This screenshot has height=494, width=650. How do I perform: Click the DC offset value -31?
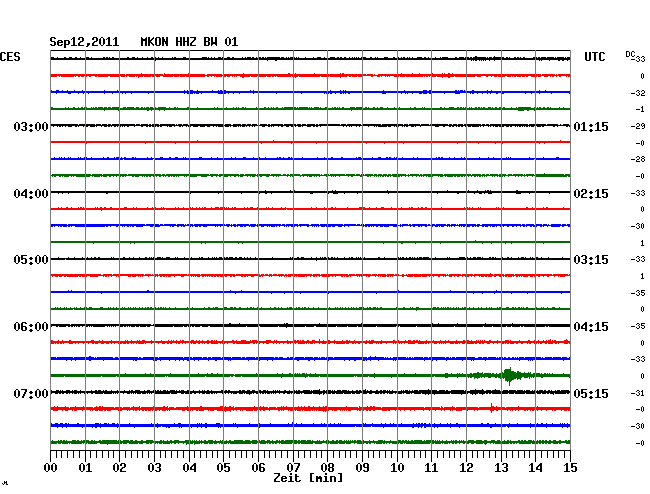tap(638, 393)
